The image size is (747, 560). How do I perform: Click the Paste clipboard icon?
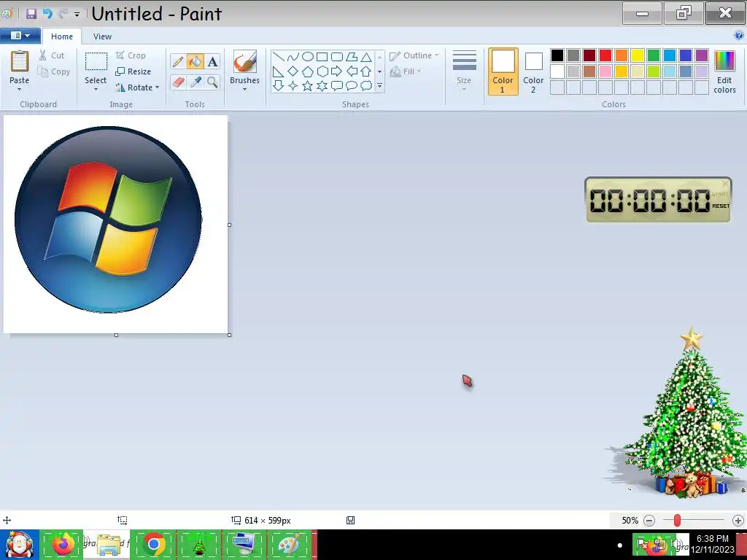[20, 62]
